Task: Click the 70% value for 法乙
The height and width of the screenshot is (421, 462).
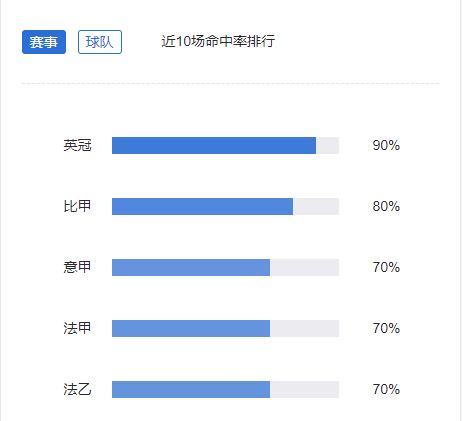Action: click(x=386, y=389)
